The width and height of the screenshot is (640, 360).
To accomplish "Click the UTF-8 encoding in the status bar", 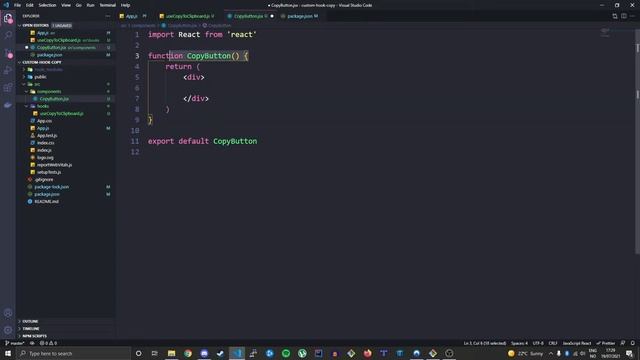I will tap(538, 343).
